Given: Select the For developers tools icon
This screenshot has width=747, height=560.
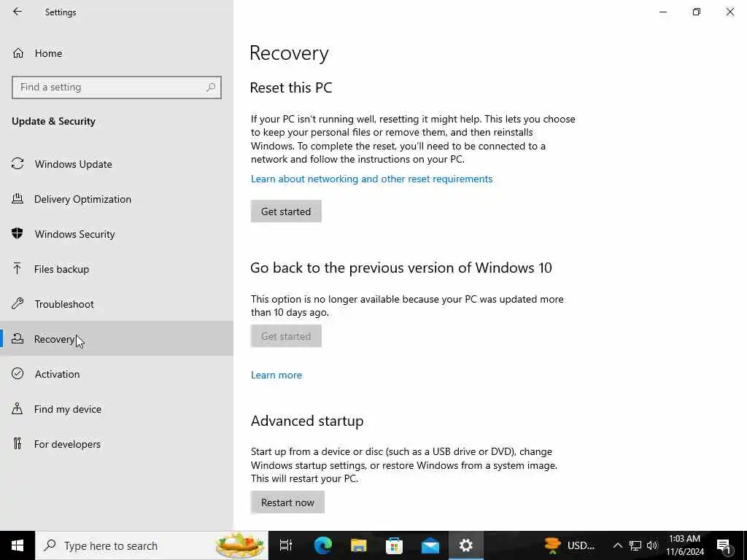Looking at the screenshot, I should click(x=18, y=444).
